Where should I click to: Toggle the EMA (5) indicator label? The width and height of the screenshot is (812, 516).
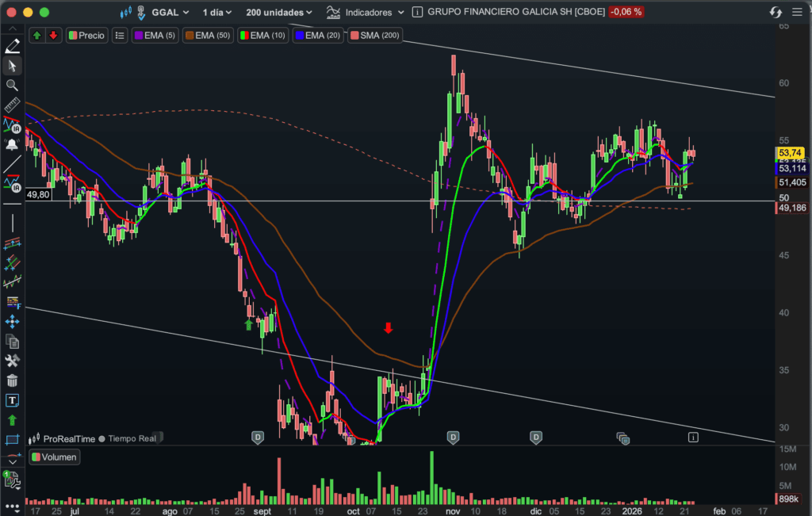[155, 36]
